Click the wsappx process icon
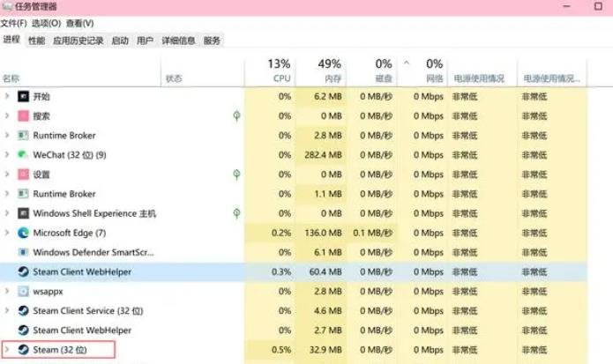613x364 pixels. tap(24, 292)
